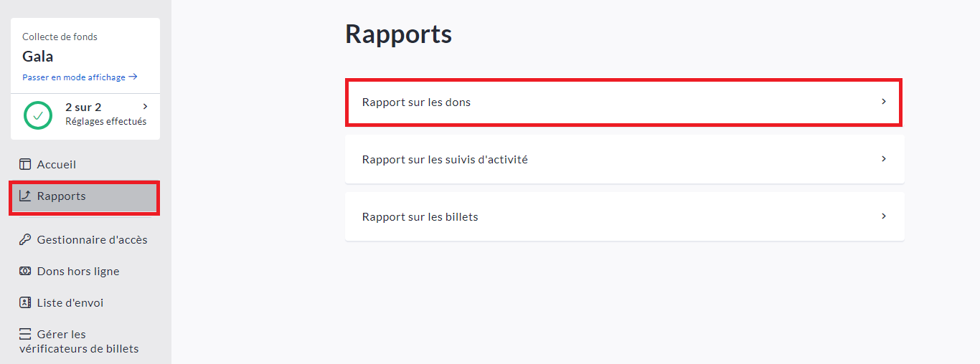Click the key icon for Gestionnaire d'accès
980x364 pixels.
[x=25, y=239]
